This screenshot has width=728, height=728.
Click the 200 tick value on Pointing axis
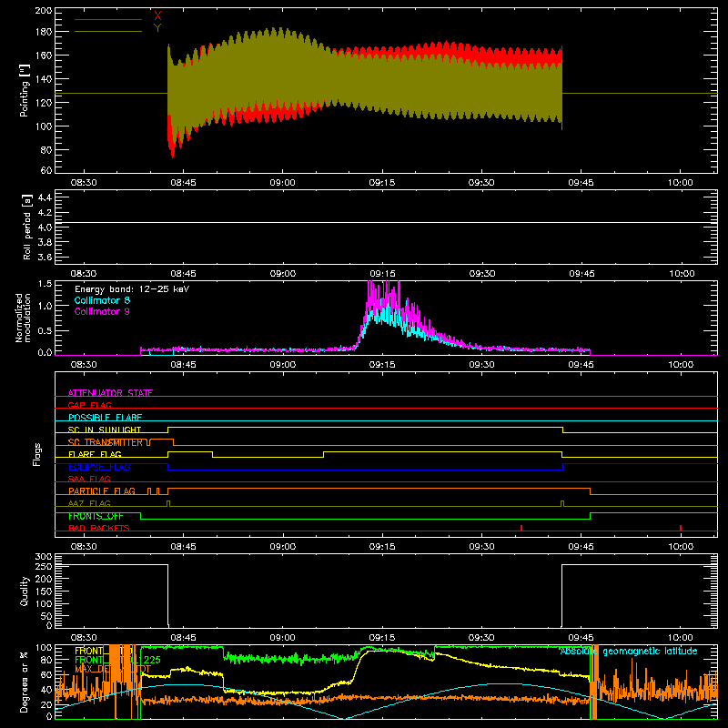(x=44, y=11)
